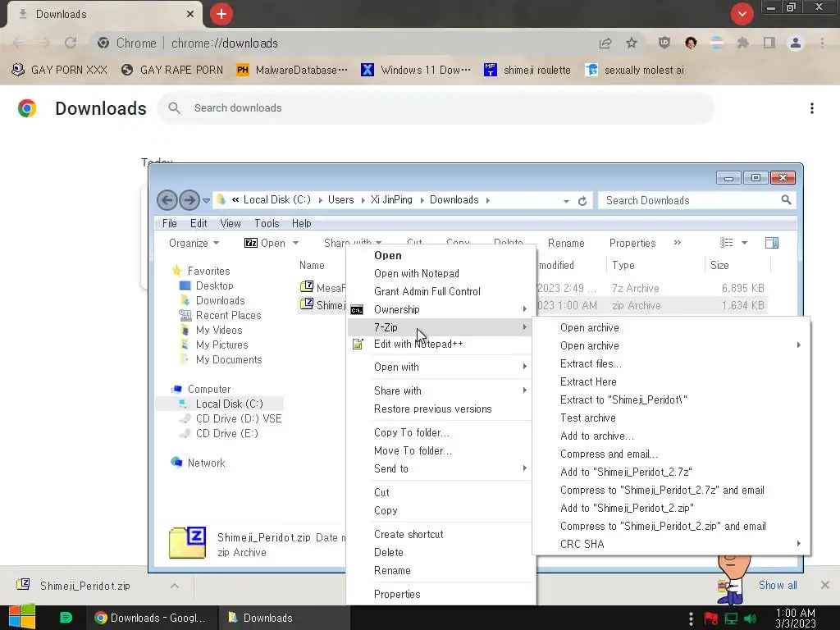Open the Help menu in Explorer
The width and height of the screenshot is (840, 630).
coord(302,223)
